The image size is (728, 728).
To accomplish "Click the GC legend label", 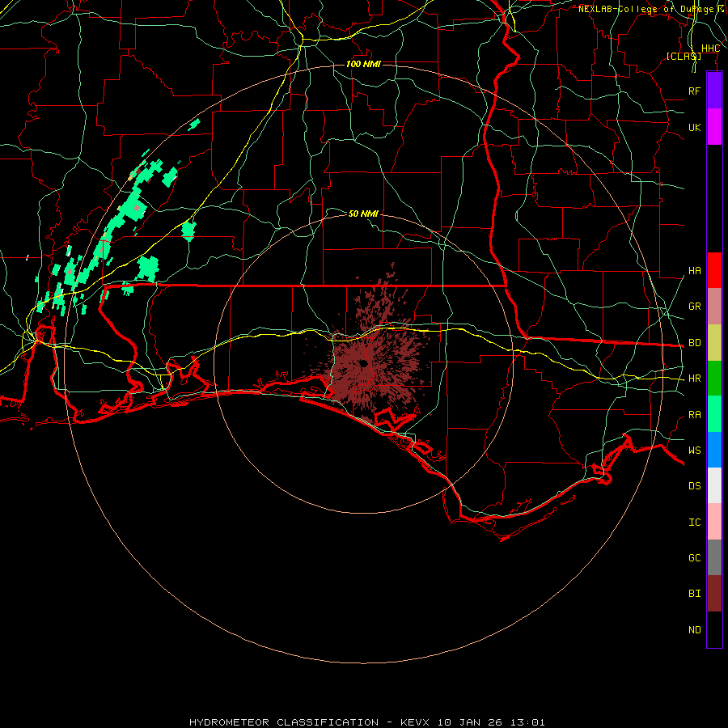I will 694,558.
